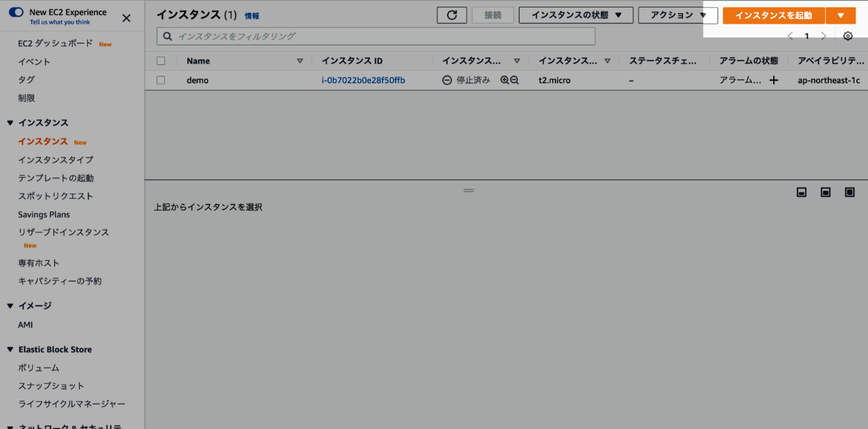
Task: Close the sidebar with the X icon
Action: tap(126, 18)
